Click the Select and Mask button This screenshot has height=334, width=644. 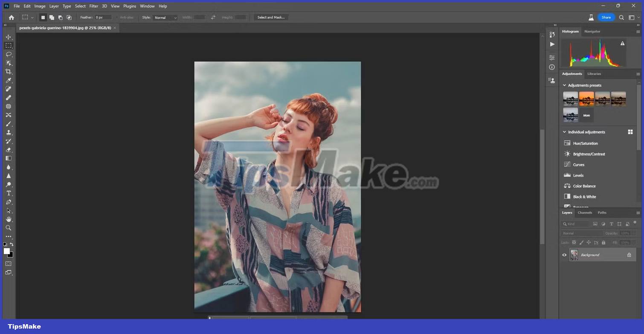pos(271,17)
